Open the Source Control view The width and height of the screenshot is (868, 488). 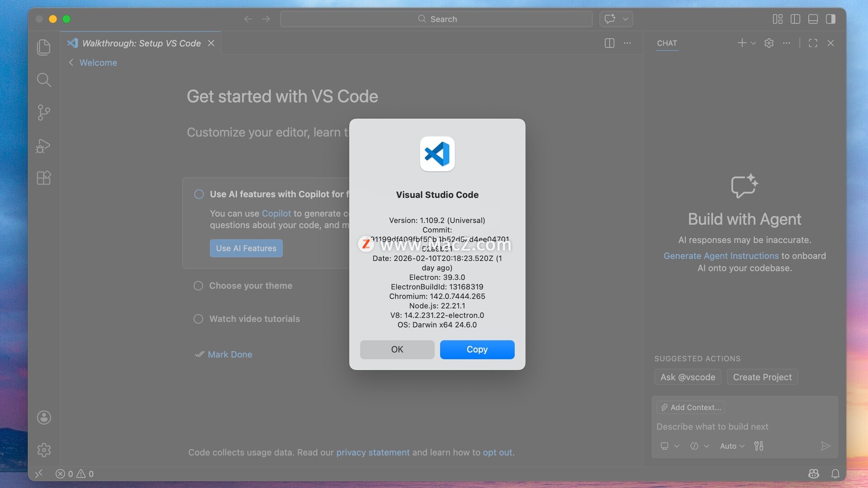pyautogui.click(x=44, y=113)
